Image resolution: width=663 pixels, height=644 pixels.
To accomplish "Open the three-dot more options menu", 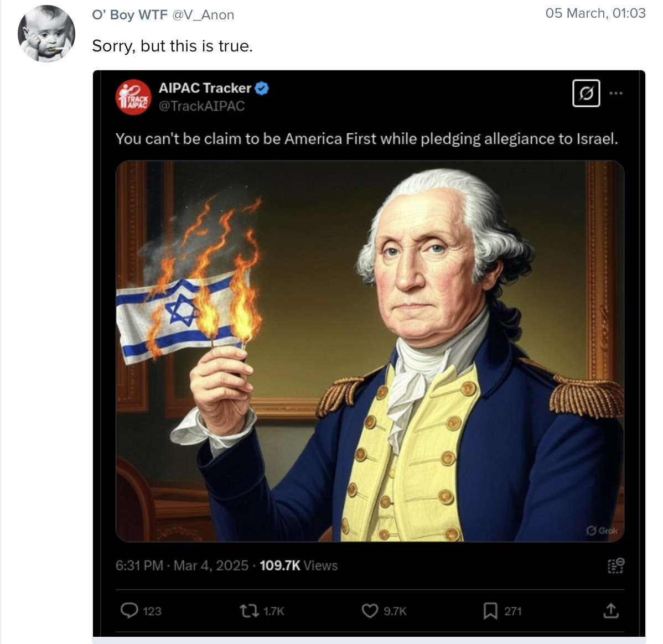I will [616, 93].
